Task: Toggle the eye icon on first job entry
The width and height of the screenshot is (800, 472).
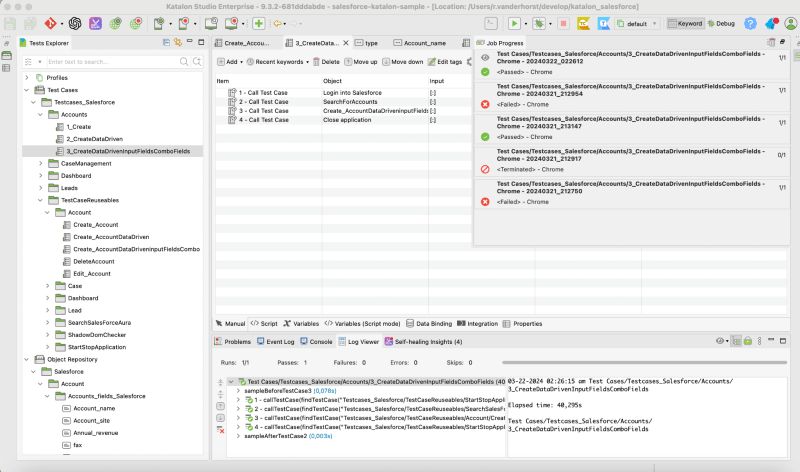Action: coord(485,58)
